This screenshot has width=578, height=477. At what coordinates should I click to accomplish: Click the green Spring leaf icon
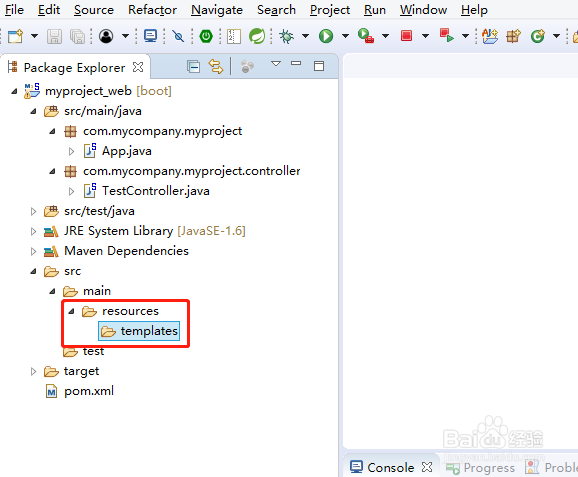[x=257, y=36]
